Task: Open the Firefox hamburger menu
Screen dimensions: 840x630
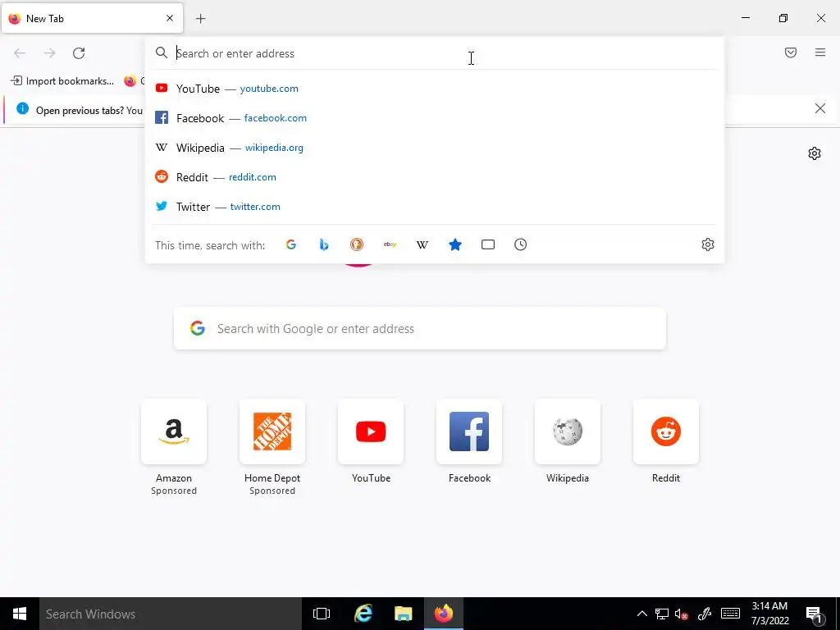Action: [820, 52]
